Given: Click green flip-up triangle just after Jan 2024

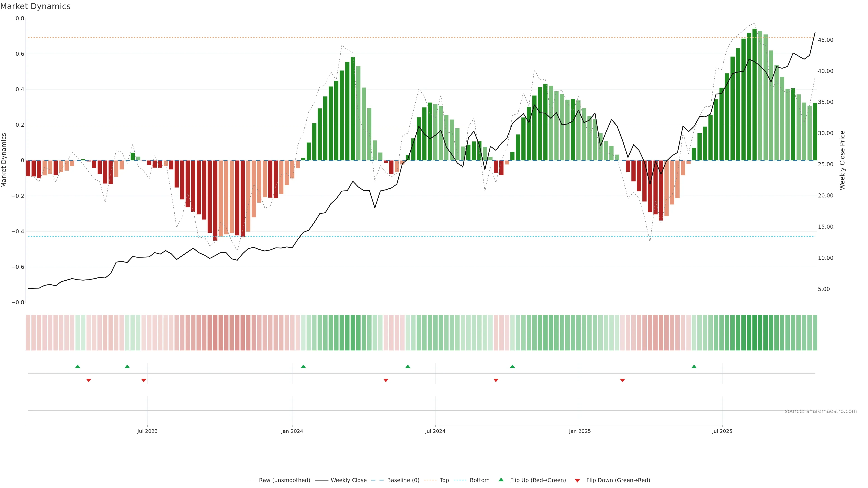Looking at the screenshot, I should coord(303,366).
